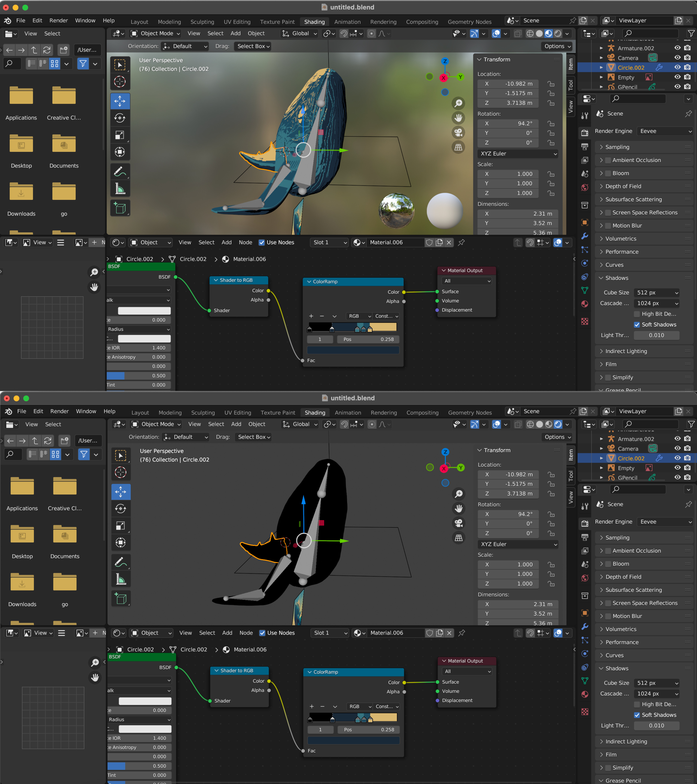The image size is (697, 784).
Task: Open the Render menu in the menu bar
Action: pos(59,20)
